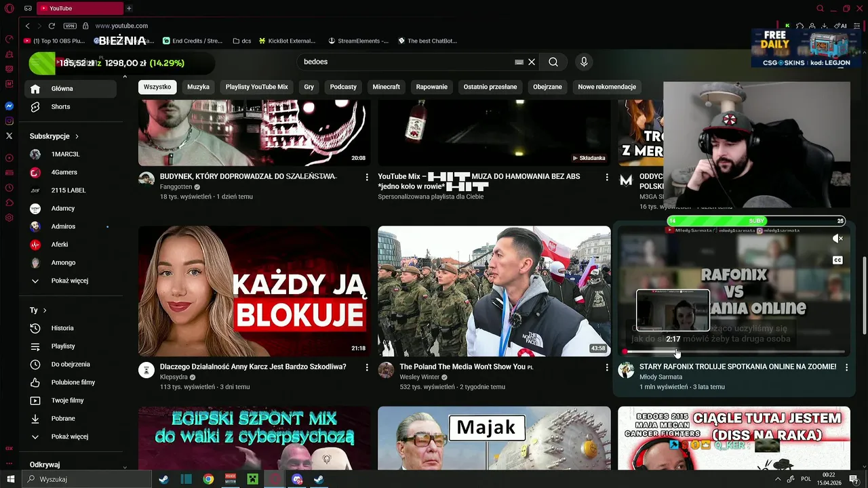Reload the YouTube page
The image size is (868, 488).
[x=52, y=26]
